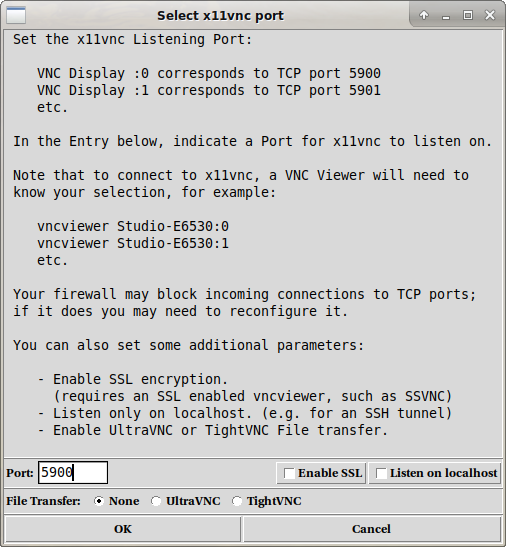506x547 pixels.
Task: Click the keep-on-top arrow icon in title bar
Action: (x=424, y=15)
